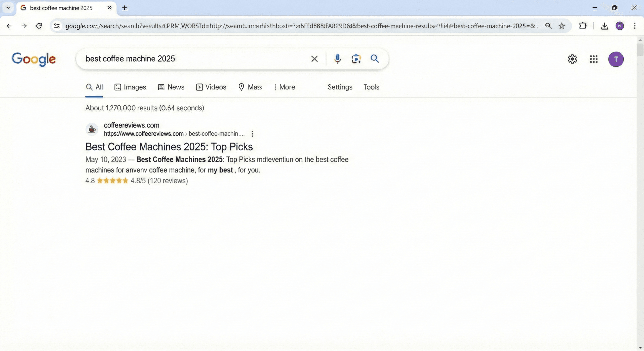The height and width of the screenshot is (351, 644).
Task: Expand the tab search dropdown arrow
Action: (8, 8)
